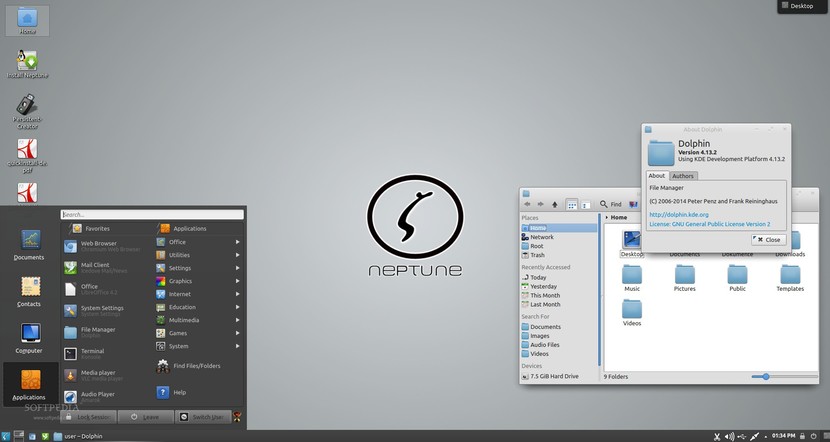Viewport: 830px width, 442px height.
Task: Select About tab in About Dolphin
Action: (x=657, y=176)
